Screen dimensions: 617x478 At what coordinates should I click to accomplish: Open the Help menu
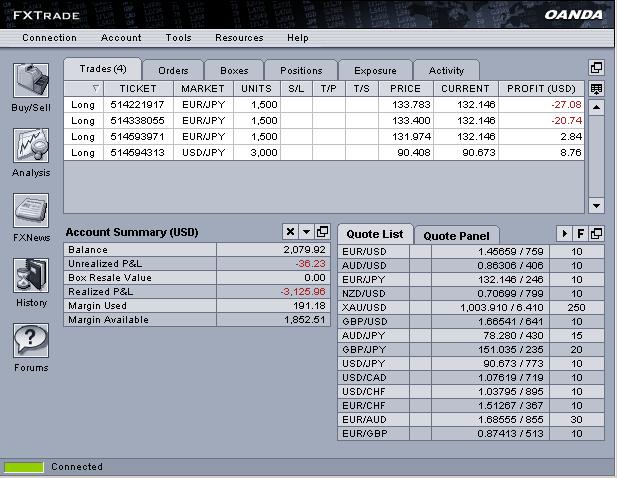click(297, 38)
